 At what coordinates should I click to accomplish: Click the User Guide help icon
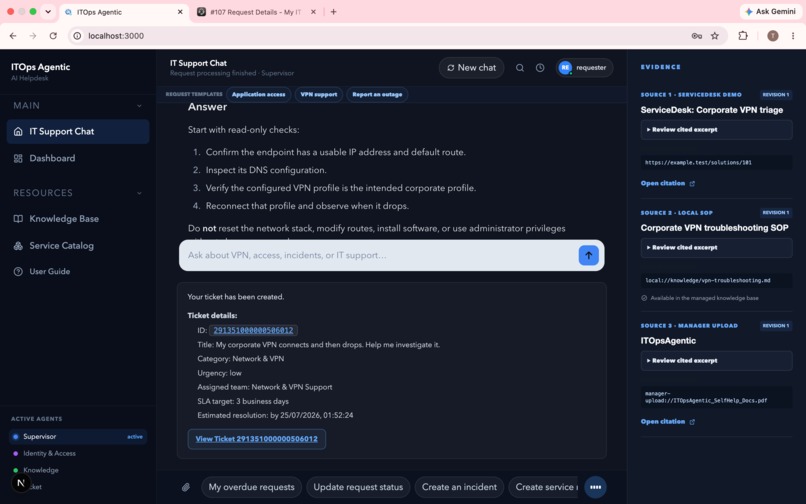[18, 272]
